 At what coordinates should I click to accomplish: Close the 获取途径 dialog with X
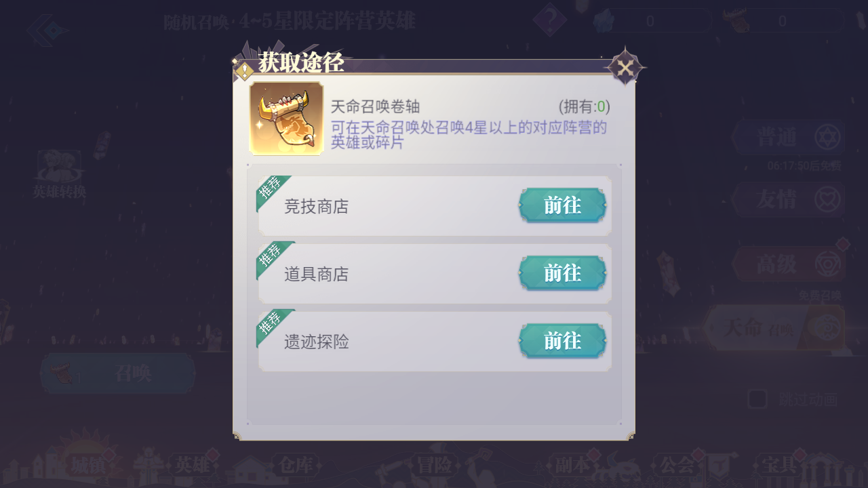[625, 67]
